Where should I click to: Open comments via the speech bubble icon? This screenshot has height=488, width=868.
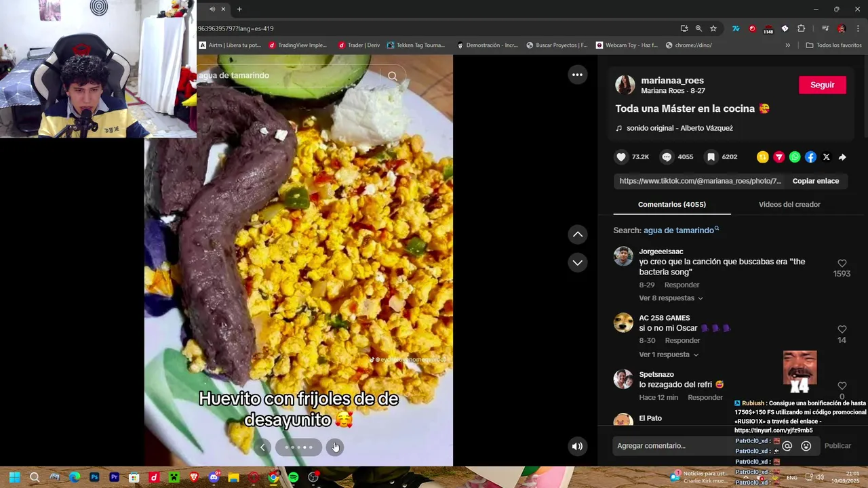coord(667,157)
